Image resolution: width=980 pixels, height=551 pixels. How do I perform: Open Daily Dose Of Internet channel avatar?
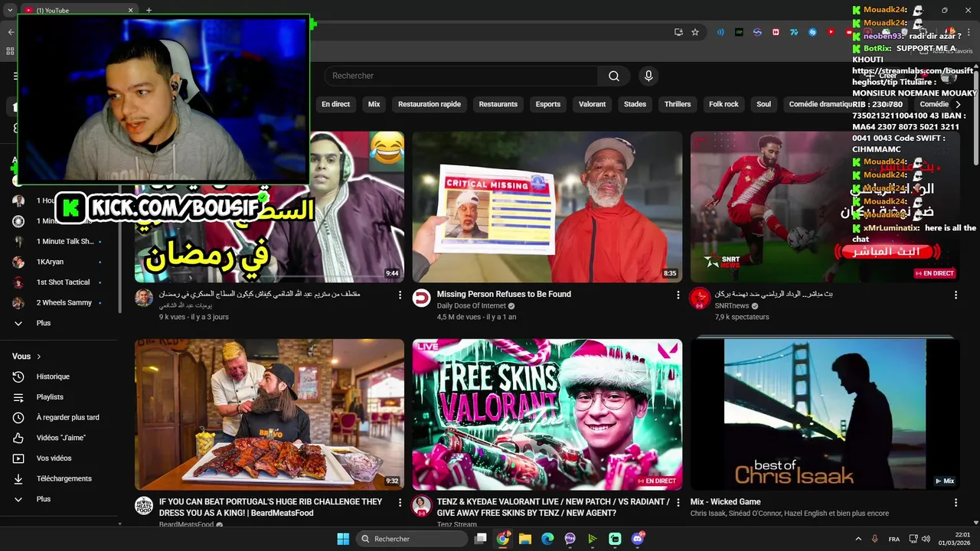click(x=422, y=298)
